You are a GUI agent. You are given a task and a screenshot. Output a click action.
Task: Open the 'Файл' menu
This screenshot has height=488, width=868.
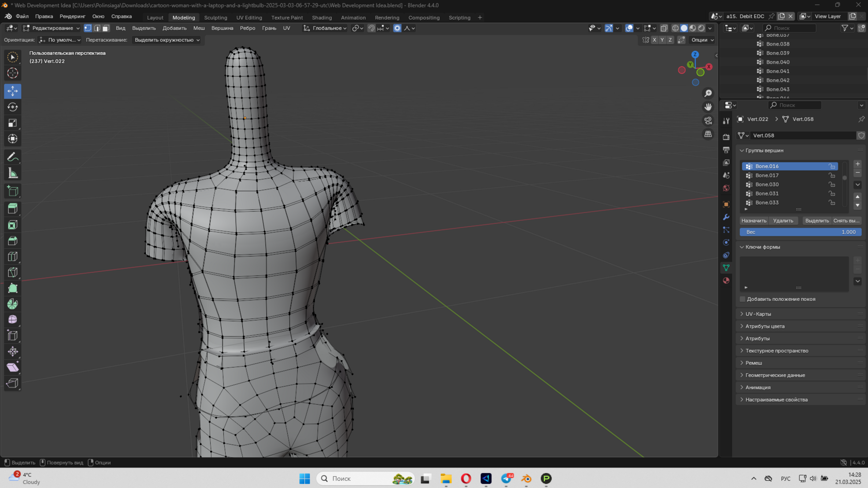[x=22, y=17]
